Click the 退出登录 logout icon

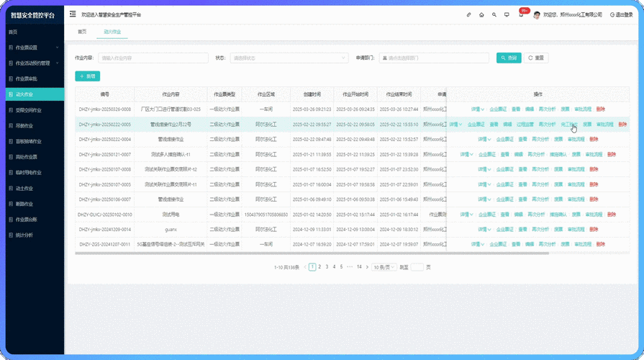point(612,14)
